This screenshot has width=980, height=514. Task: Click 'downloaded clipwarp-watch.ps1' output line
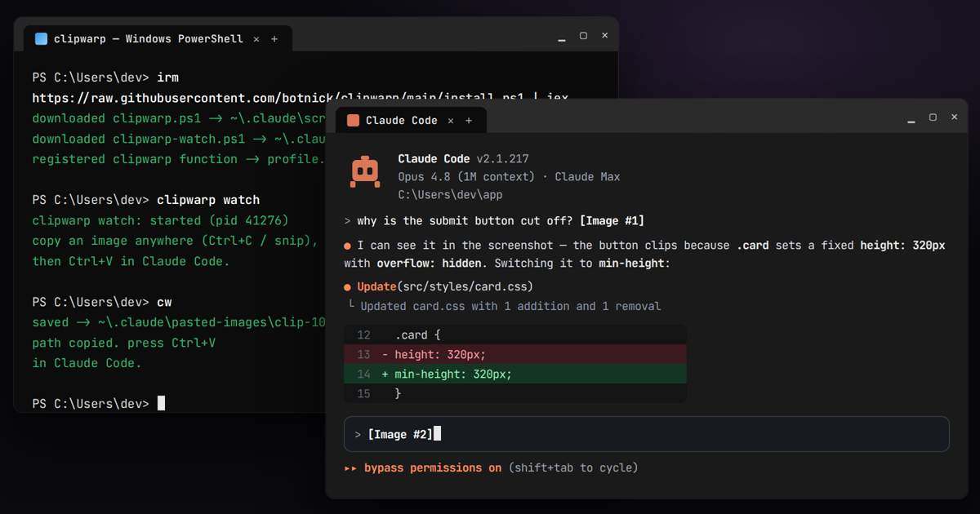coord(179,139)
